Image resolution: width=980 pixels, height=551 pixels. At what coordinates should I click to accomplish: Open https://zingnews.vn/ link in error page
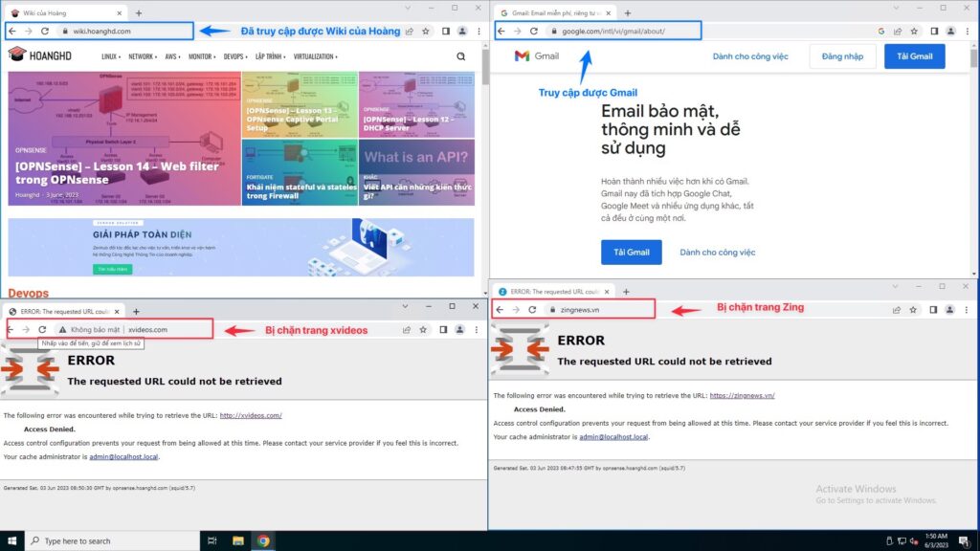coord(742,395)
